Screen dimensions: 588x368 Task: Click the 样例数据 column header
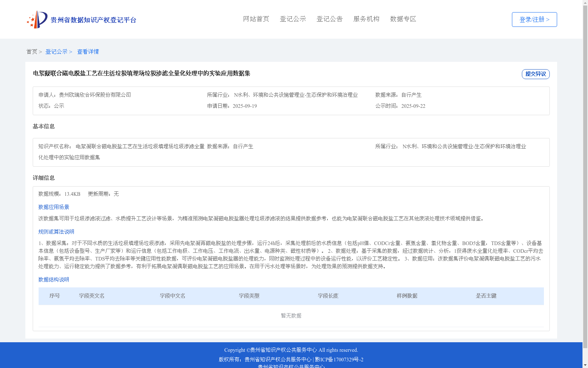(407, 296)
